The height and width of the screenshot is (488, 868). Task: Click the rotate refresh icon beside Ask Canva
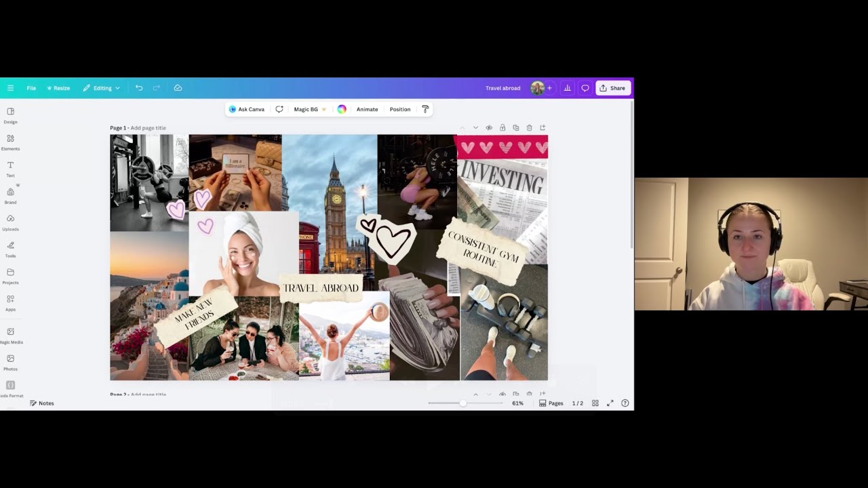tap(279, 109)
